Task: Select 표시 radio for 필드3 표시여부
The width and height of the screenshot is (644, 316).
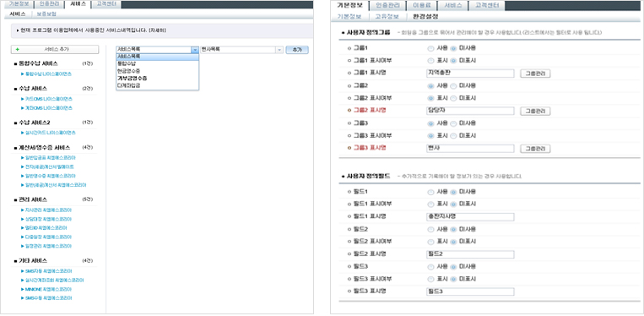Action: pos(430,279)
